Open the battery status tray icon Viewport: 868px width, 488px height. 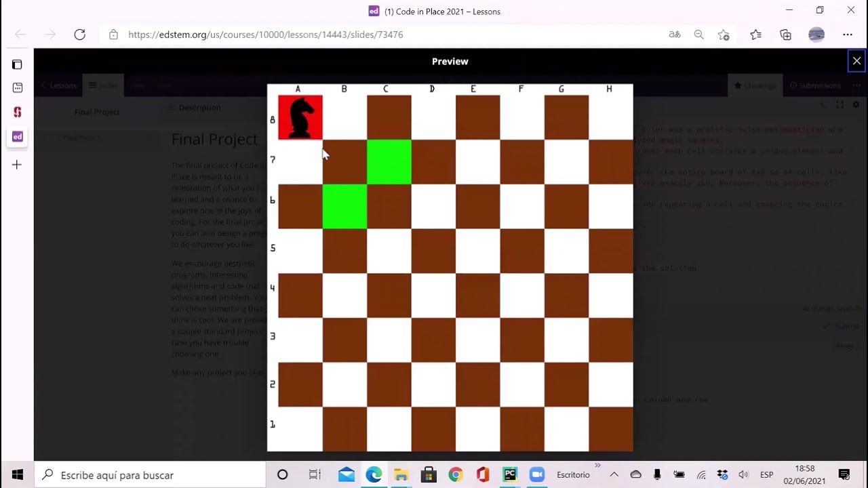click(x=679, y=474)
